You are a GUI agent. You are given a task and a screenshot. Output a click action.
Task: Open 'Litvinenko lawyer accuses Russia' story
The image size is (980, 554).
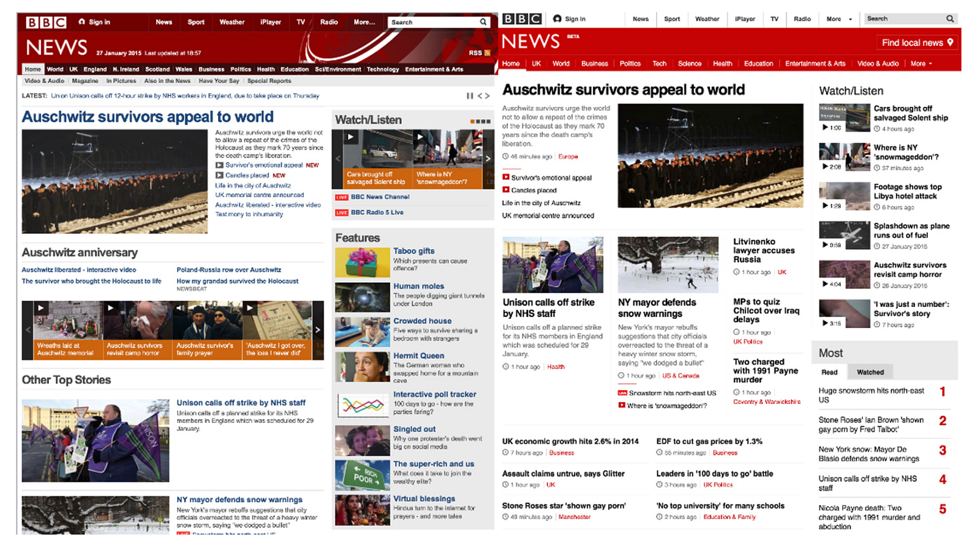(x=764, y=250)
